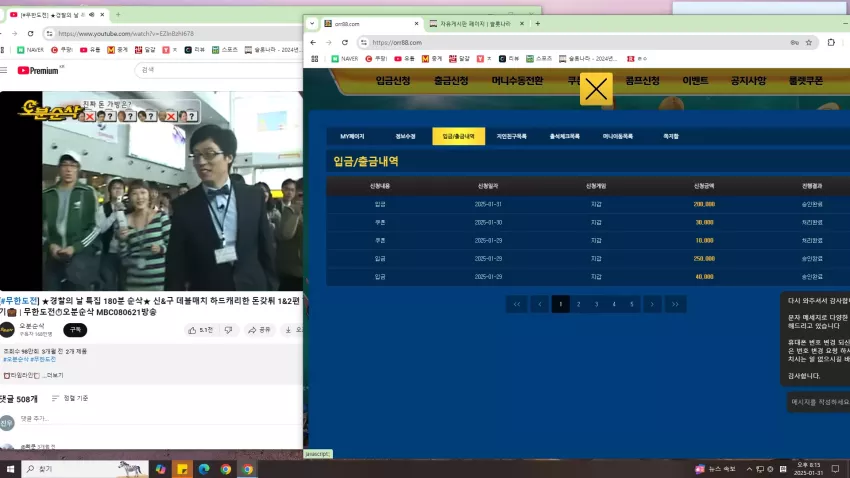Click the chat message input field
The image size is (850, 478).
tap(819, 402)
